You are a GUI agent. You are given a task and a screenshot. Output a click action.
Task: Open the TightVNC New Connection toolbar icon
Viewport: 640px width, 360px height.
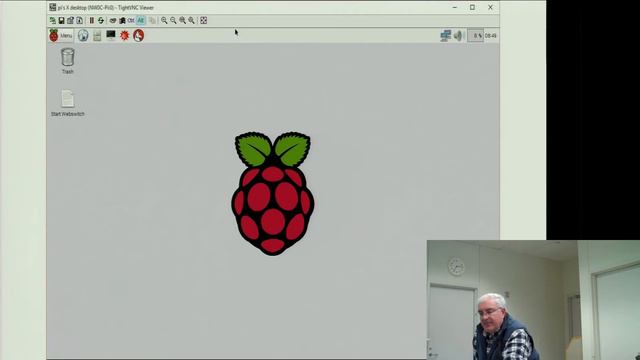[x=53, y=20]
